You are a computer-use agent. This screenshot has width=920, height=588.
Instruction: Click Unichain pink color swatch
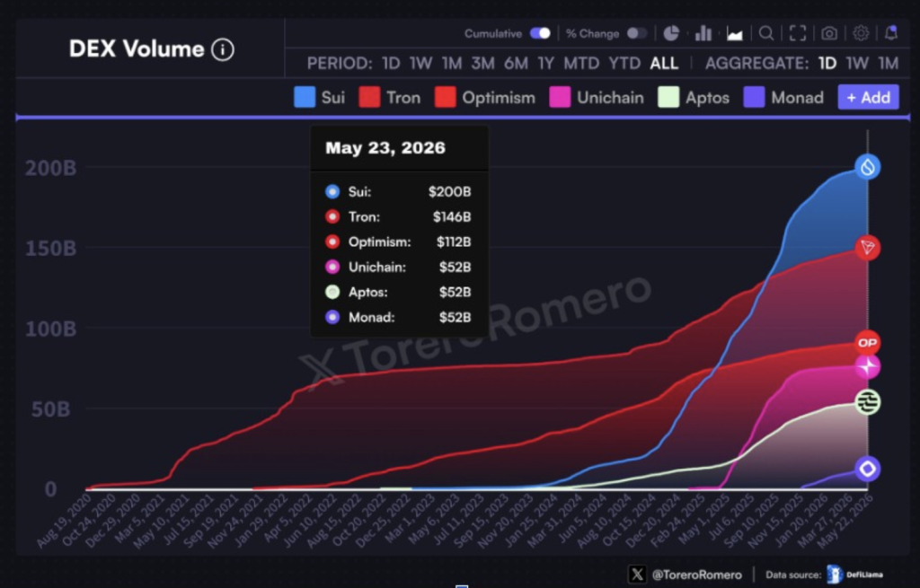pyautogui.click(x=560, y=97)
